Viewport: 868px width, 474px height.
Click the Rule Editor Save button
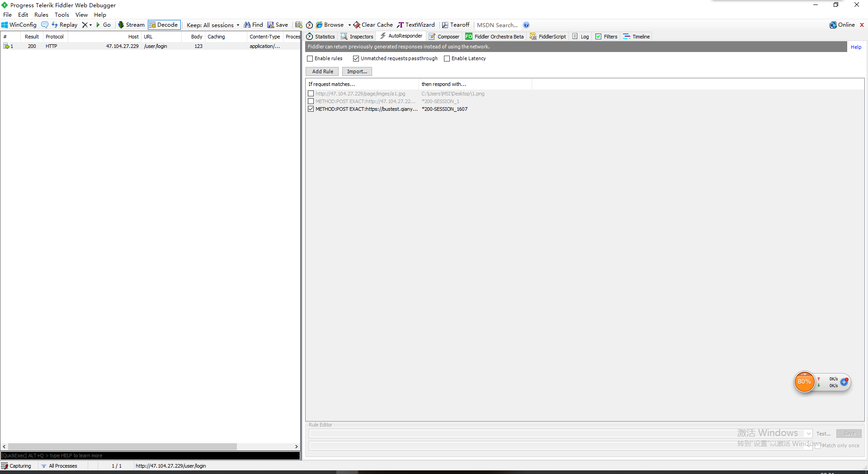[849, 434]
